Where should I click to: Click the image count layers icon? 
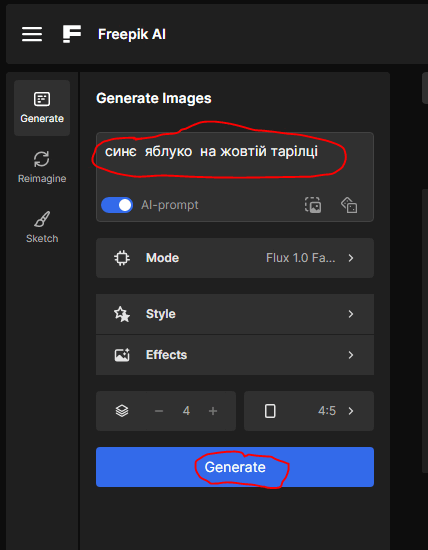pos(122,411)
